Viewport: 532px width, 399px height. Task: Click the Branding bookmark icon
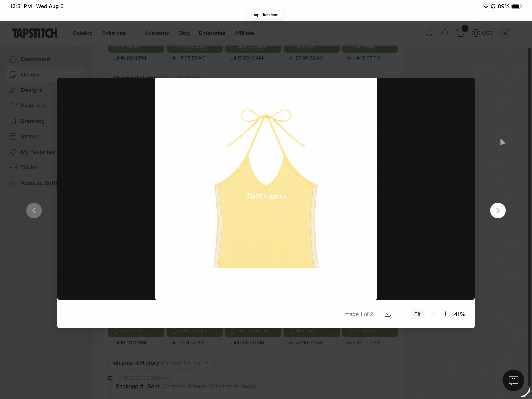pos(13,121)
